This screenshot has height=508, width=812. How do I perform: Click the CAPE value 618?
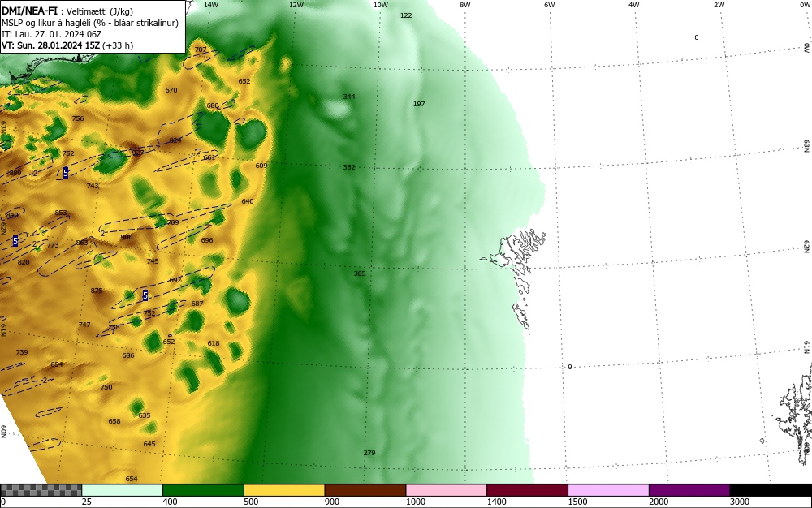pos(214,343)
